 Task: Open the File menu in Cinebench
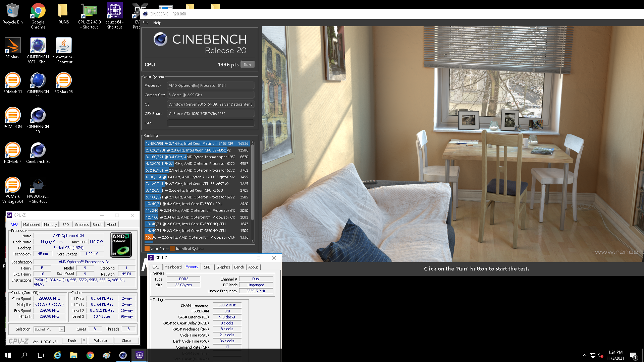coord(145,23)
